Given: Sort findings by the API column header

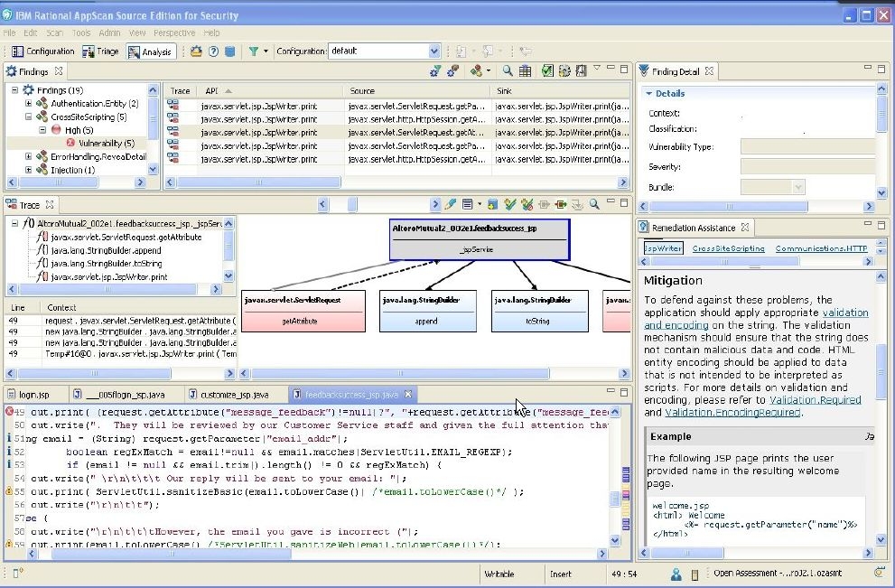Looking at the screenshot, I should (270, 90).
